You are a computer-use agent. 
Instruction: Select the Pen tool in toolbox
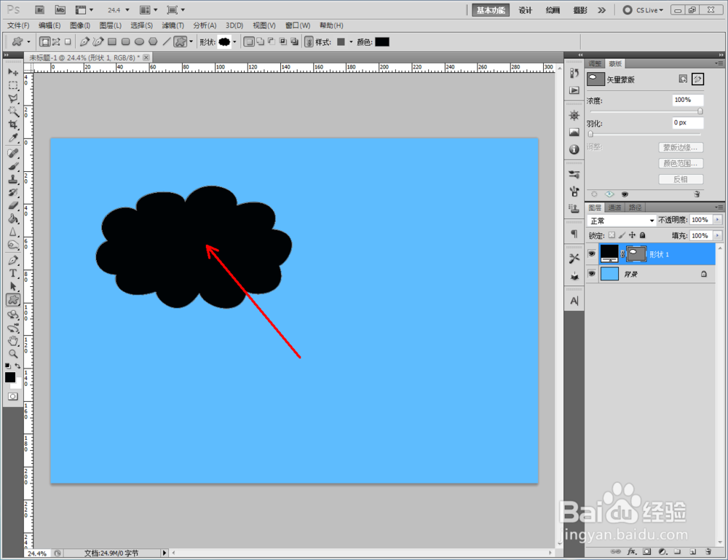click(x=13, y=260)
